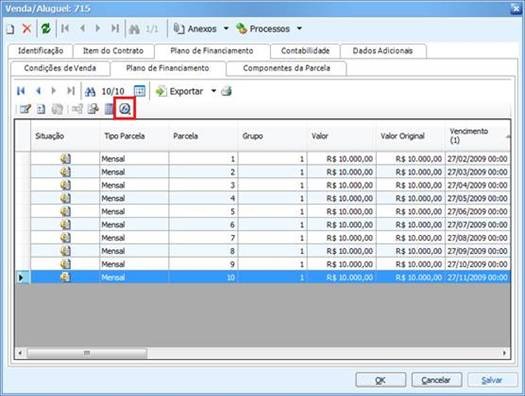
Task: Go to previous record in top toolbar
Action: pyautogui.click(x=82, y=28)
